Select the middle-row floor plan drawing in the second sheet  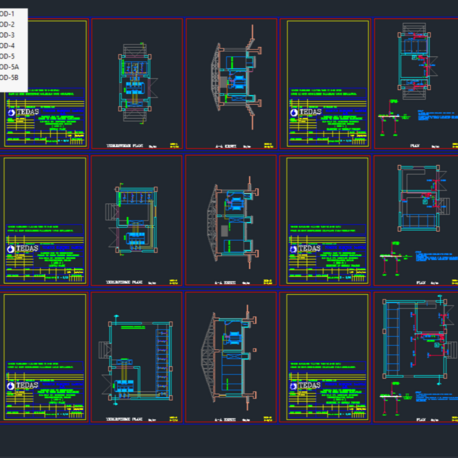click(x=132, y=219)
